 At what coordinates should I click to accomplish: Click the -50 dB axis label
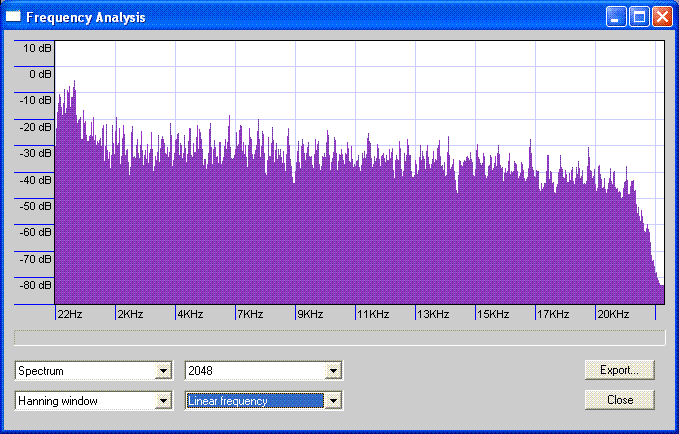[36, 206]
